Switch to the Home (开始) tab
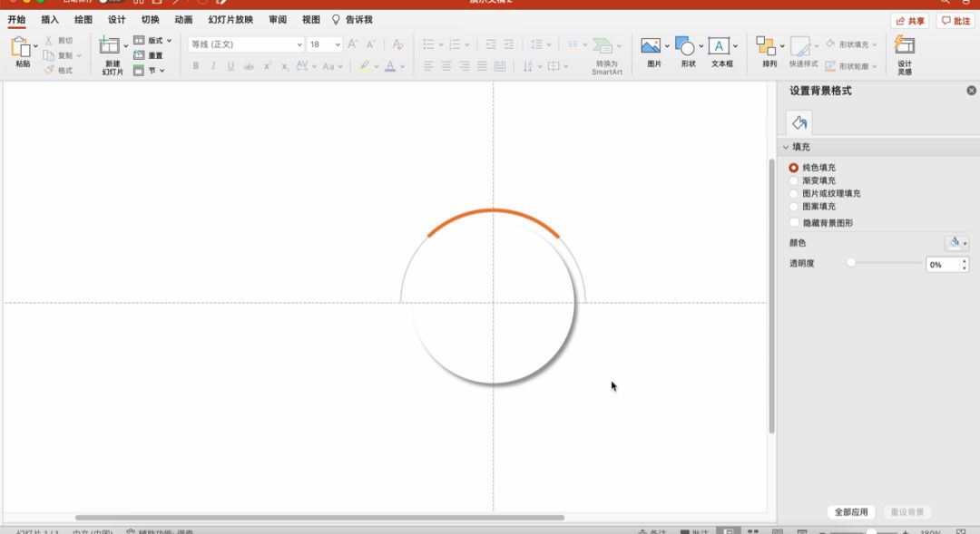 point(17,20)
